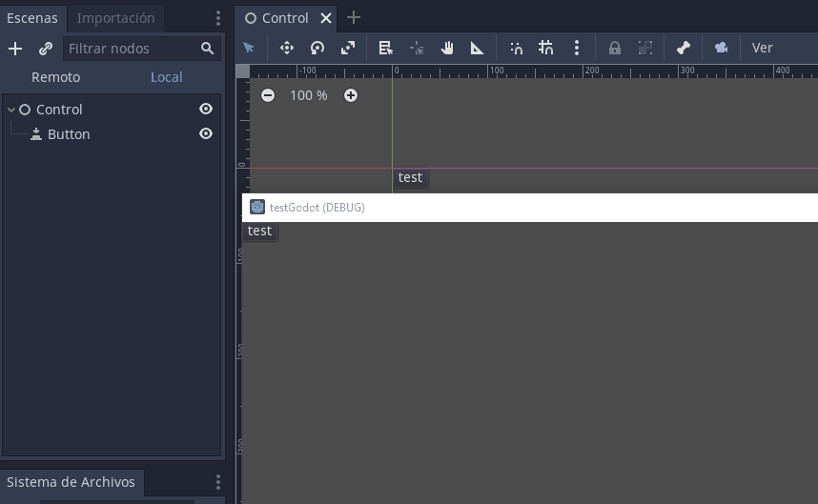818x504 pixels.
Task: Select the Control node in scene tree
Action: (x=59, y=110)
